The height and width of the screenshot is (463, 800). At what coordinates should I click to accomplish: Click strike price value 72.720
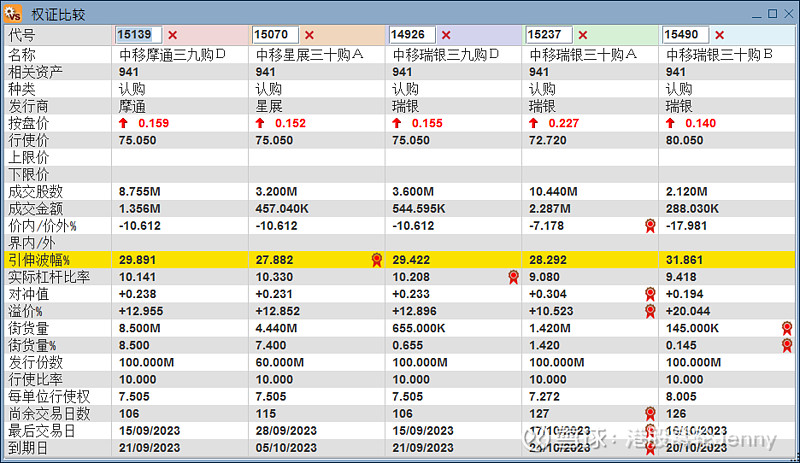click(x=547, y=140)
